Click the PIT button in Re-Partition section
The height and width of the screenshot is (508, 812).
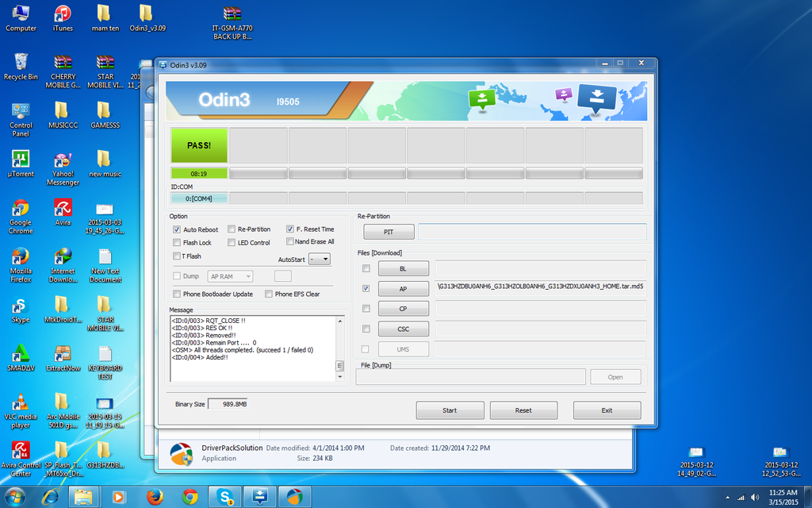point(388,231)
